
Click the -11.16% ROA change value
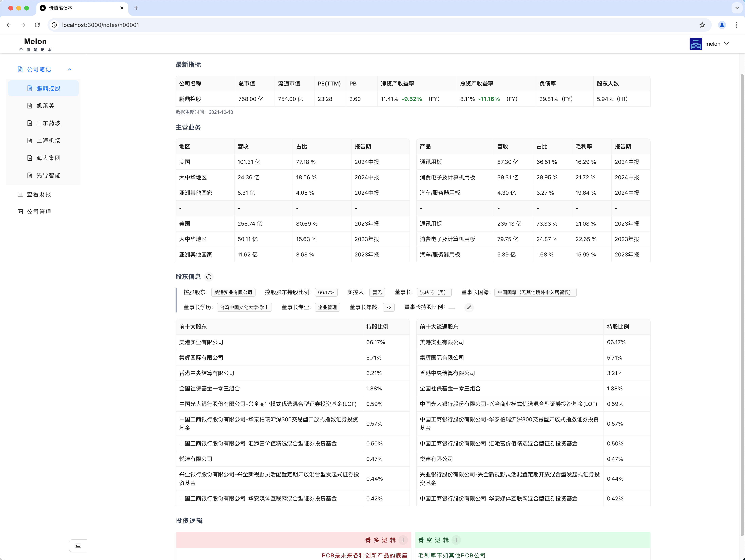[x=489, y=99]
